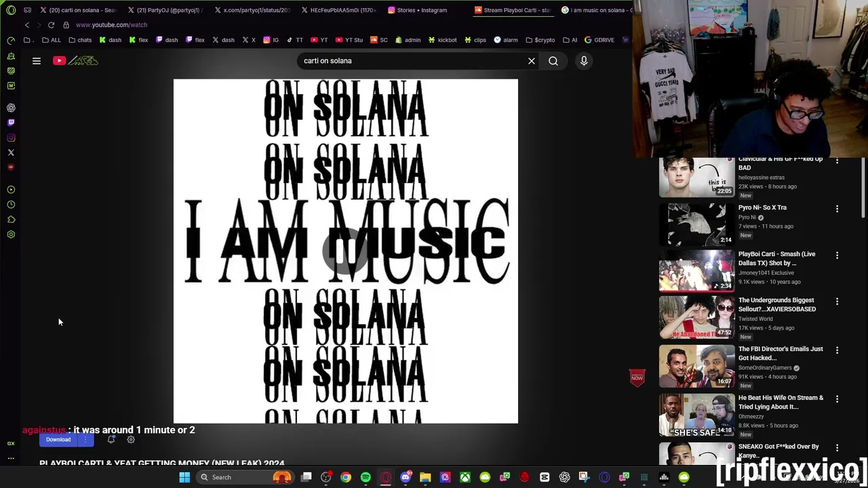Open Spotify from the taskbar

click(366, 477)
